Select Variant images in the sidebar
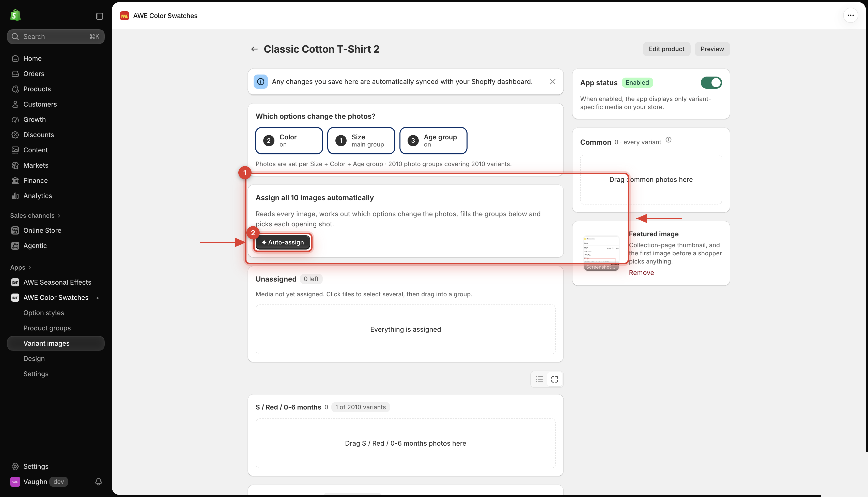The height and width of the screenshot is (497, 868). (x=56, y=343)
